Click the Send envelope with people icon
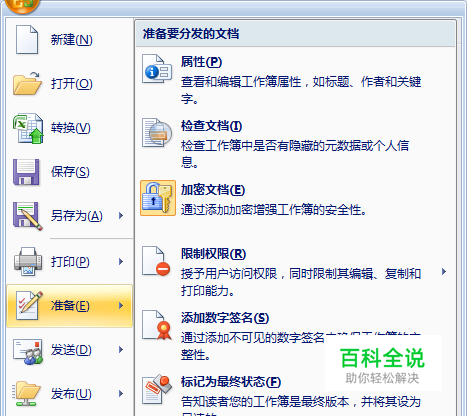The width and height of the screenshot is (467, 416). click(28, 351)
